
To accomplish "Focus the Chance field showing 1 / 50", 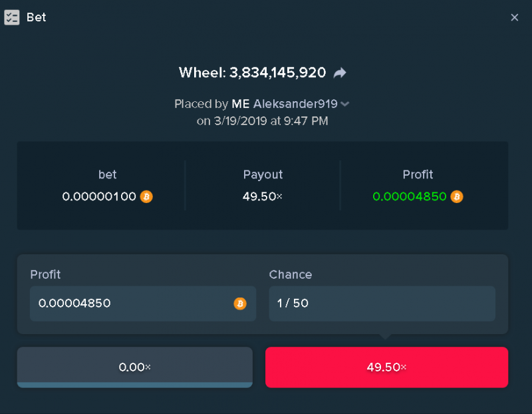I will tap(382, 304).
